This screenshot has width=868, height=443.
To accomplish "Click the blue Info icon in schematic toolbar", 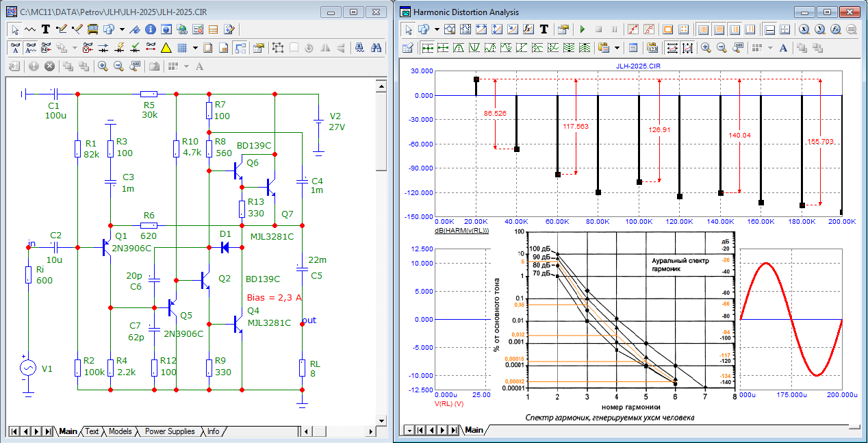I will tap(149, 29).
